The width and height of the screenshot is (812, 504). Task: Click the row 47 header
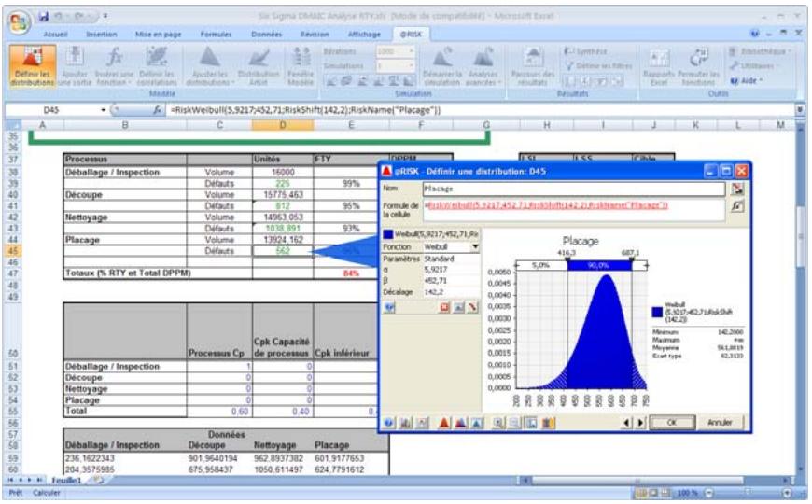[x=13, y=273]
